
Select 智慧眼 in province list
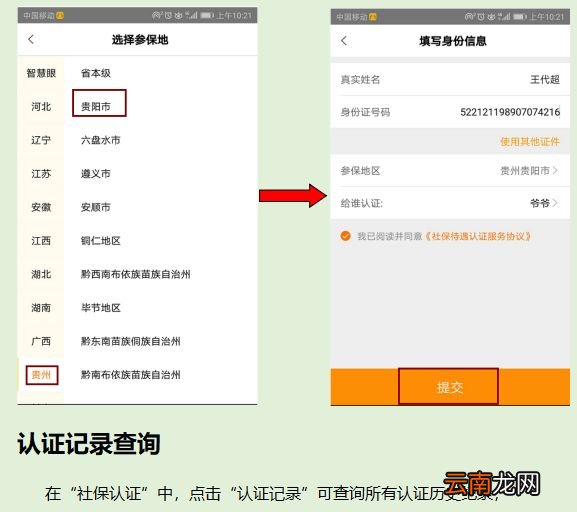(41, 73)
